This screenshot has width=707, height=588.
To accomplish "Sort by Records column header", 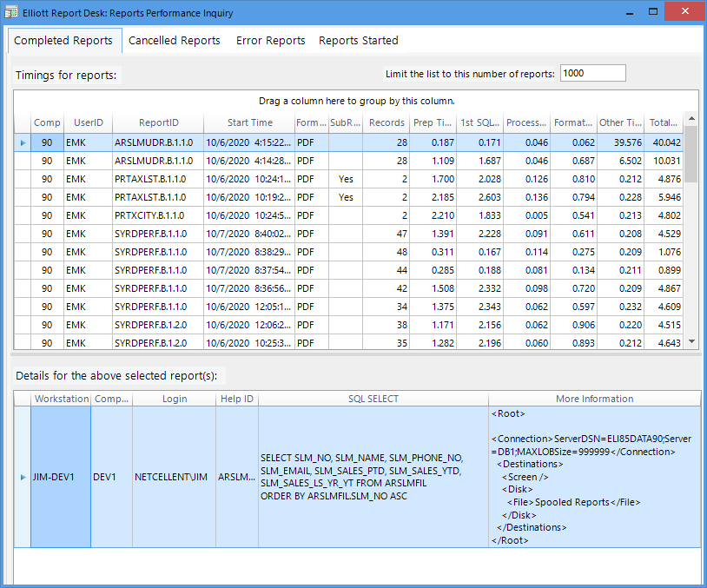I will click(387, 122).
